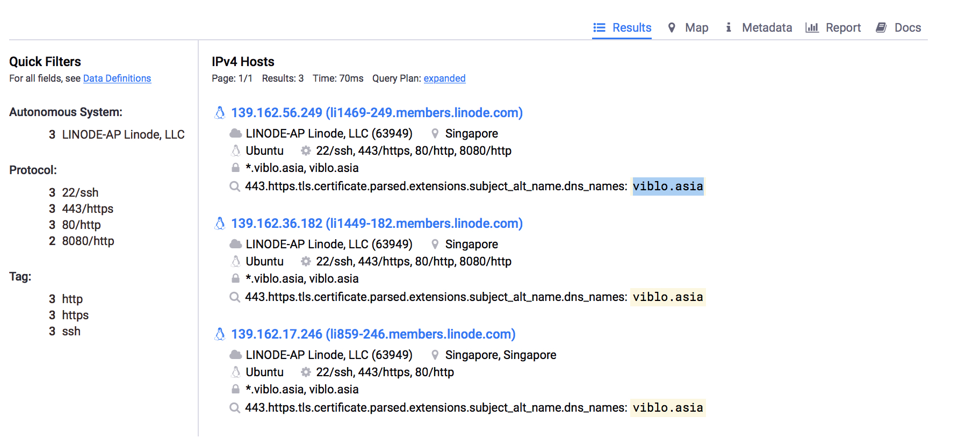Click Linux penguin icon beside 139.162.56.249
The image size is (980, 445).
pyautogui.click(x=220, y=113)
